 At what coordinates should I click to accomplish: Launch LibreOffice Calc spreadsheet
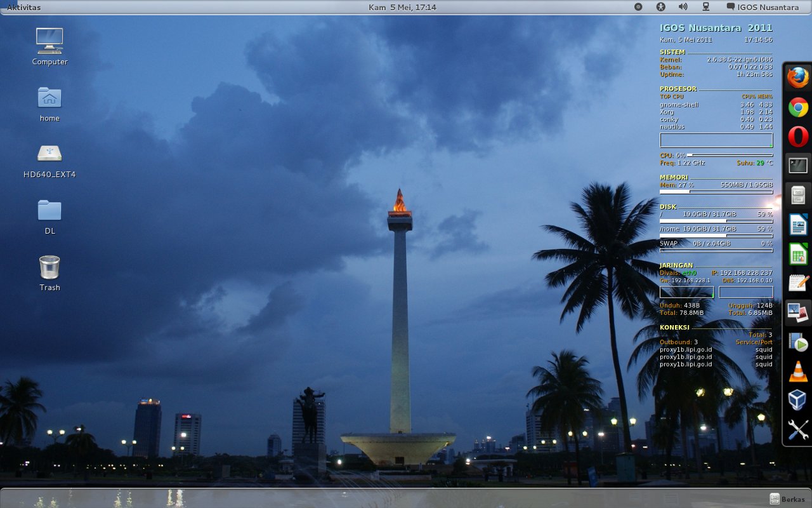(798, 254)
